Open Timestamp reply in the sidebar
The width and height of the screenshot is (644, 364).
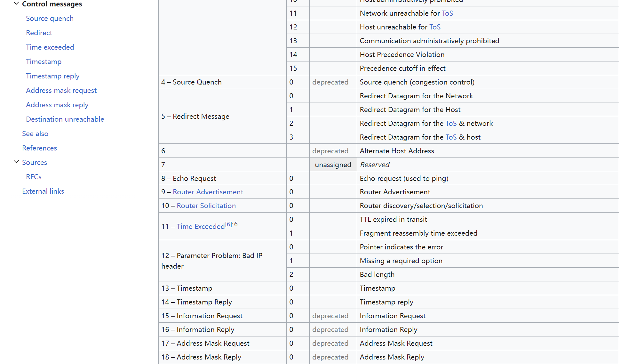click(x=52, y=76)
